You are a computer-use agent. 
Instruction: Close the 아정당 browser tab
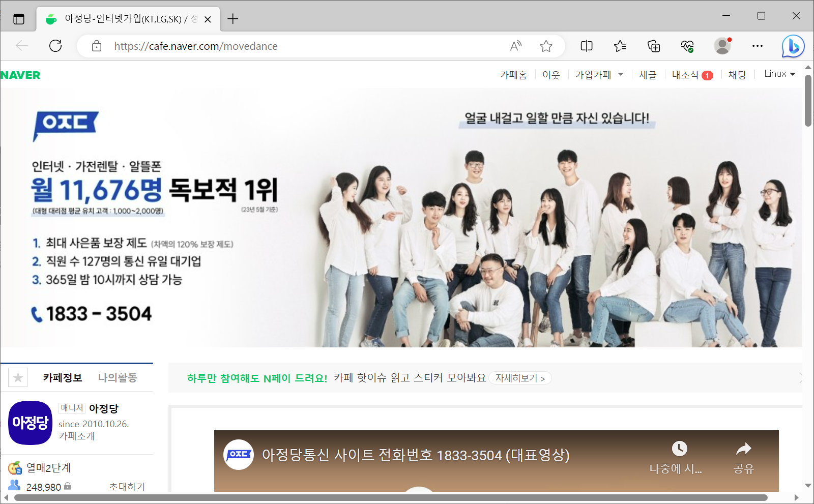pos(208,19)
